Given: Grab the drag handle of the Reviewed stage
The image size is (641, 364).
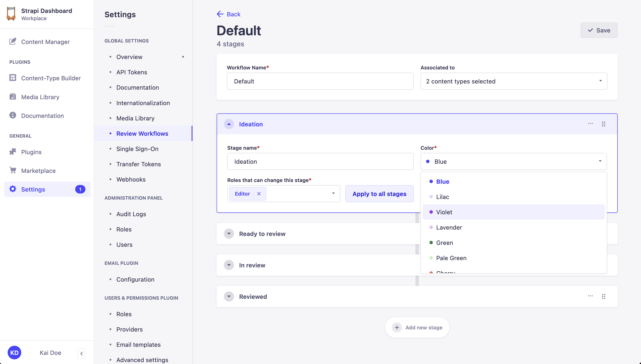Looking at the screenshot, I should pos(603,296).
